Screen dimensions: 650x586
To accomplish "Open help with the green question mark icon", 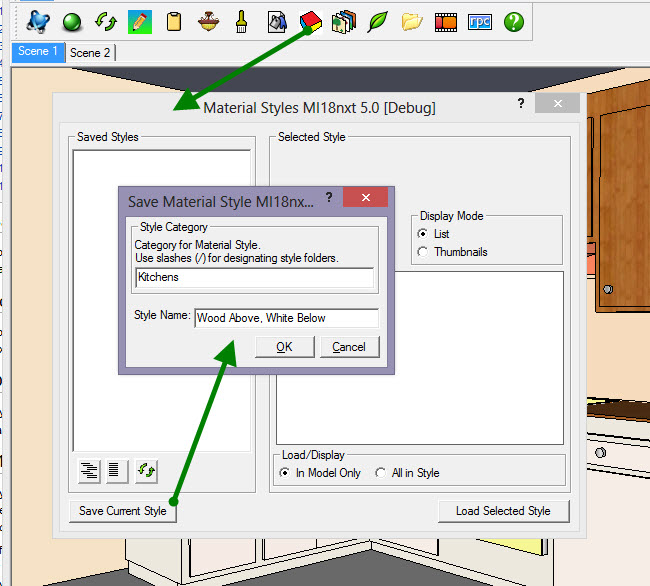I will pyautogui.click(x=514, y=20).
